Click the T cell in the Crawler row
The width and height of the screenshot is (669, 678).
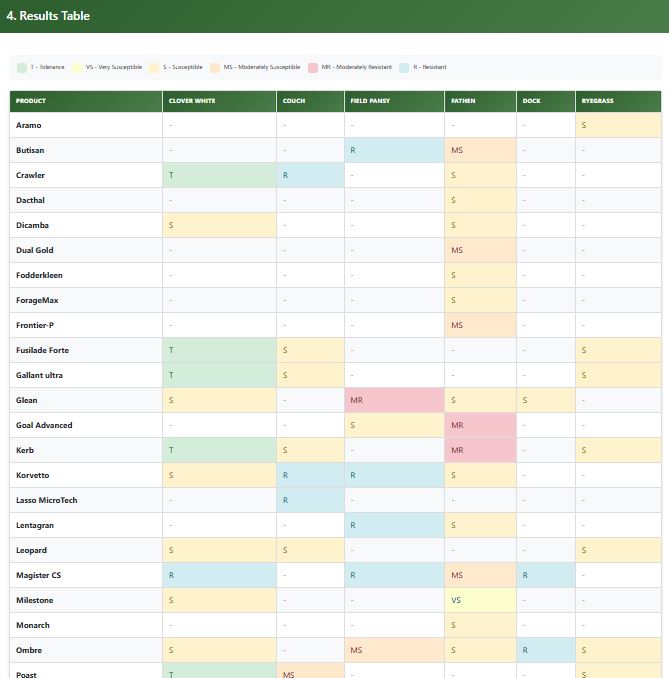coord(219,176)
